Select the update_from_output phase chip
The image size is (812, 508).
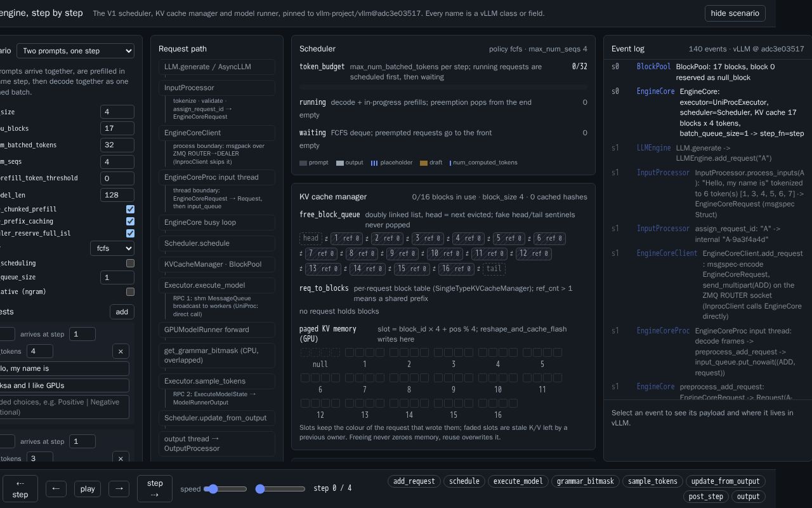tap(726, 481)
